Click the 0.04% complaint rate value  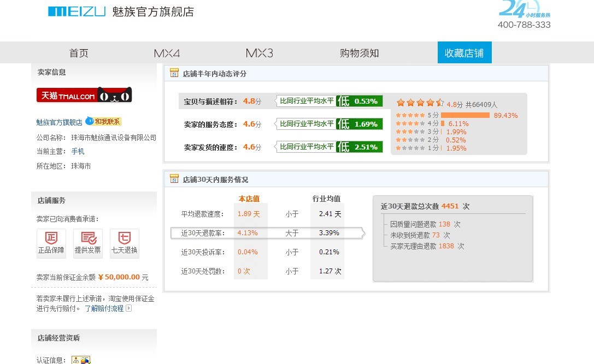coord(248,252)
